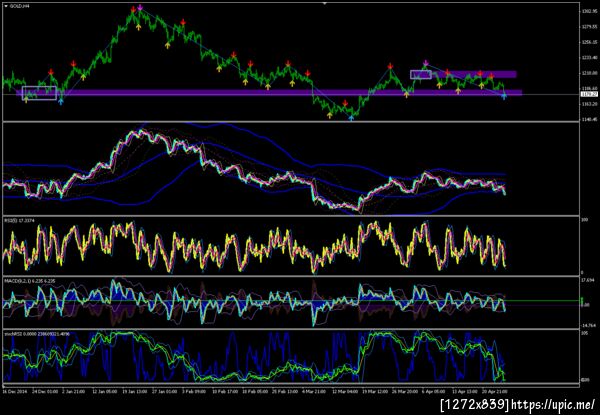Open the GOLD,H4 chart dropdown triangle
Image resolution: width=600 pixels, height=415 pixels.
point(5,6)
